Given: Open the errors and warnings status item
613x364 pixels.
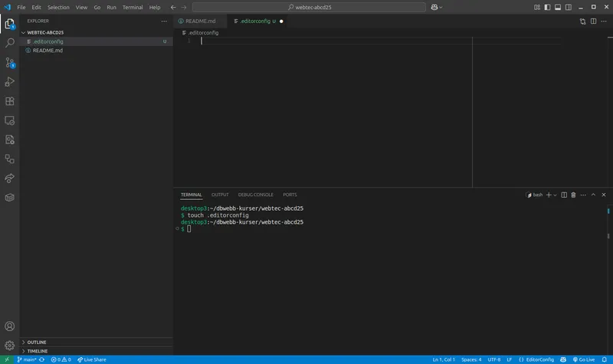Looking at the screenshot, I should click(x=61, y=359).
